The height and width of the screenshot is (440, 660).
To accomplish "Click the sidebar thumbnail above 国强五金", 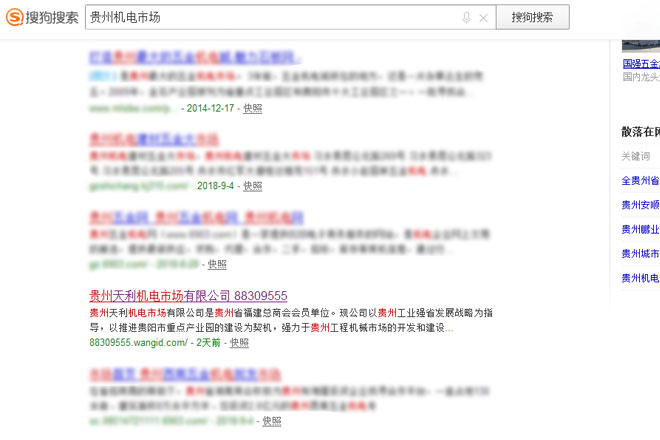I will tap(641, 46).
